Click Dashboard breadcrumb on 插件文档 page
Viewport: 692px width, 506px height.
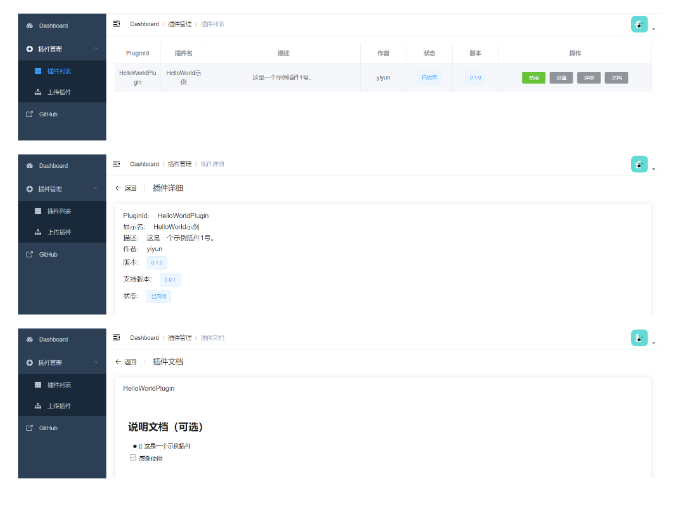pyautogui.click(x=144, y=338)
